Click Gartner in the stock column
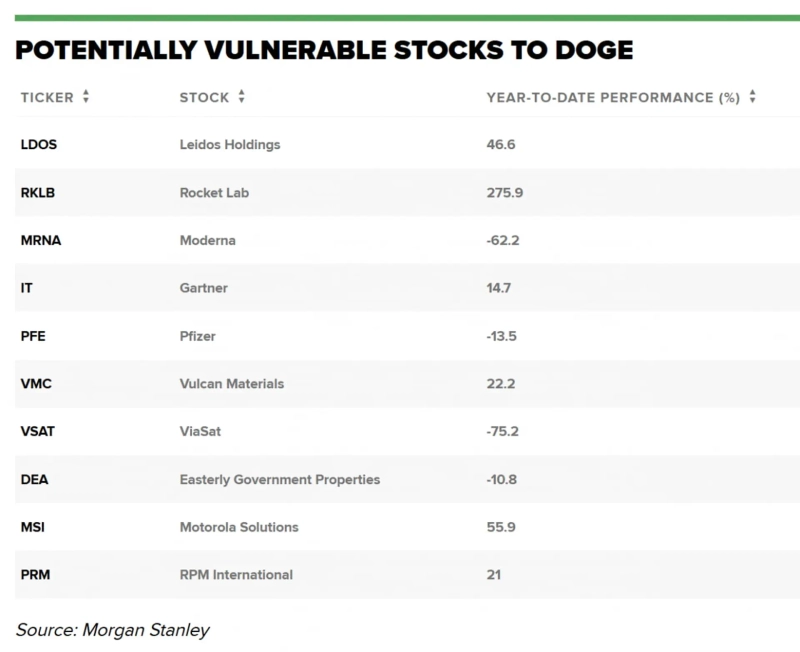 tap(204, 288)
